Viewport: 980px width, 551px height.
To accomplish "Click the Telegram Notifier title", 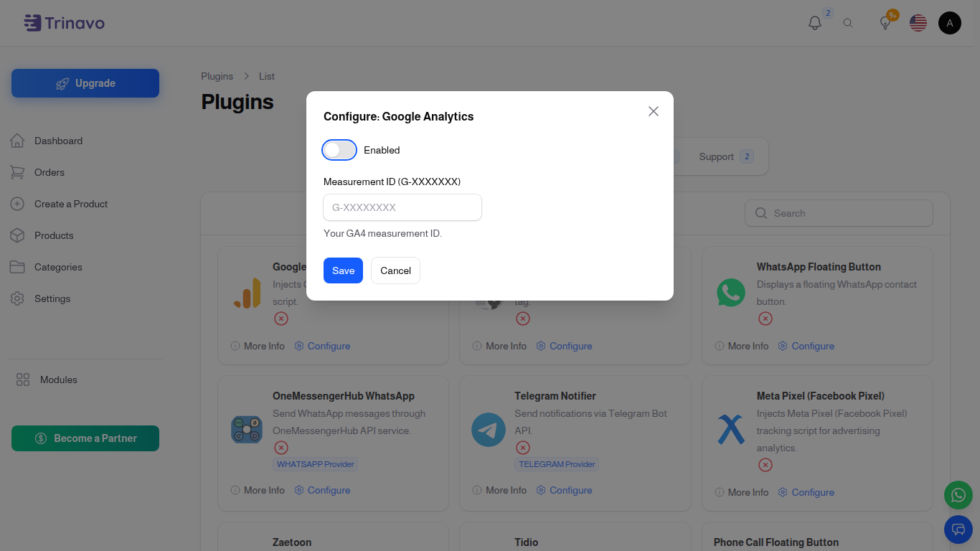I will (555, 396).
